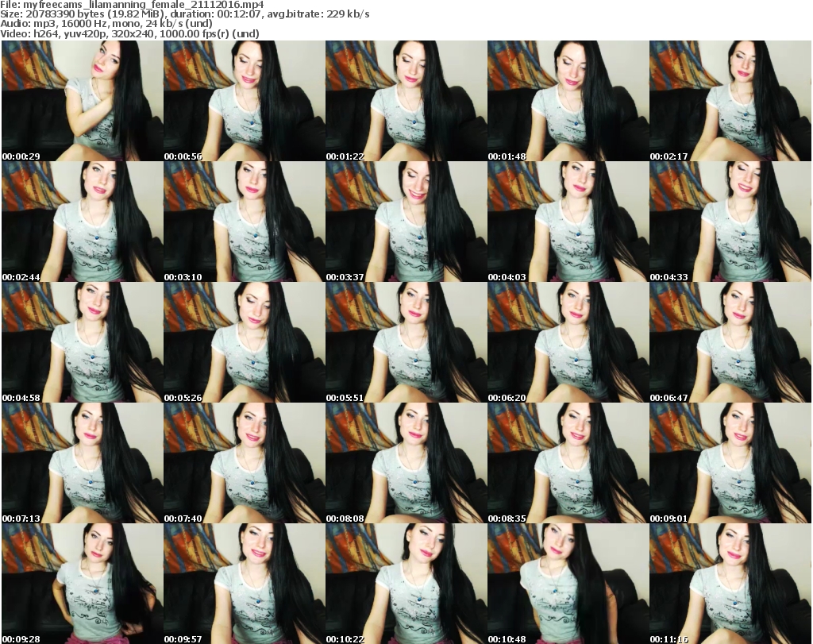Click the 00:07:40 video frame
The image size is (813, 644).
pyautogui.click(x=245, y=463)
